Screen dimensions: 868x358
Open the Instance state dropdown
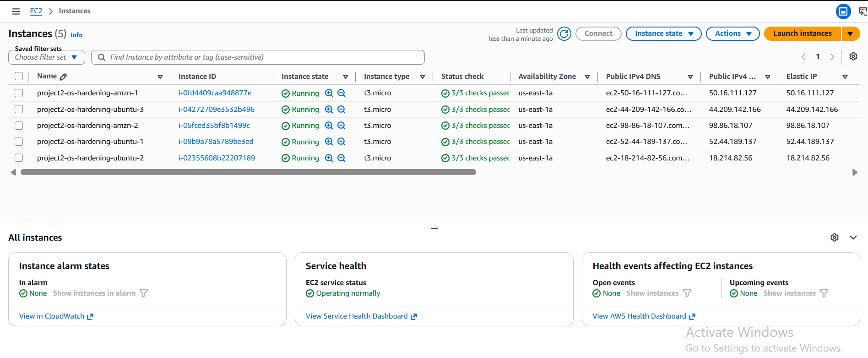coord(663,33)
